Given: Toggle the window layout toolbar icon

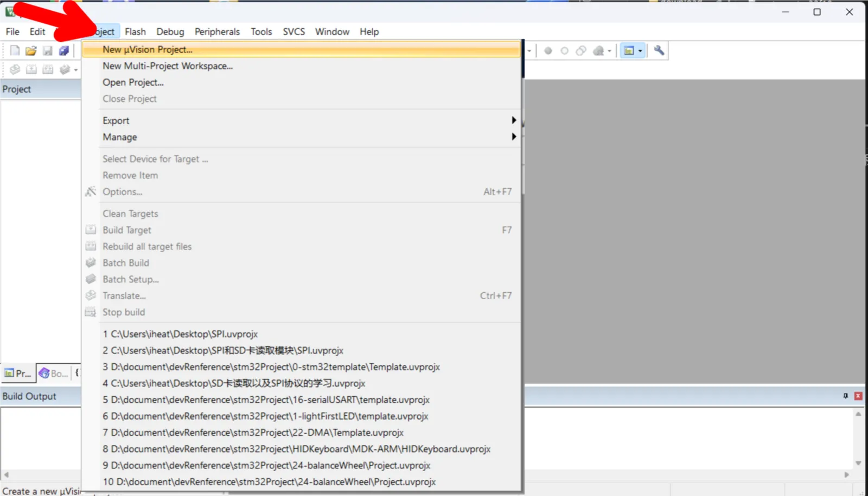Looking at the screenshot, I should click(x=629, y=50).
